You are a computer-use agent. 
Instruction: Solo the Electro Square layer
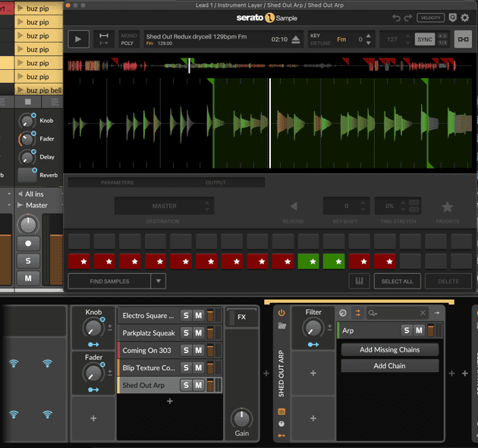coord(186,316)
